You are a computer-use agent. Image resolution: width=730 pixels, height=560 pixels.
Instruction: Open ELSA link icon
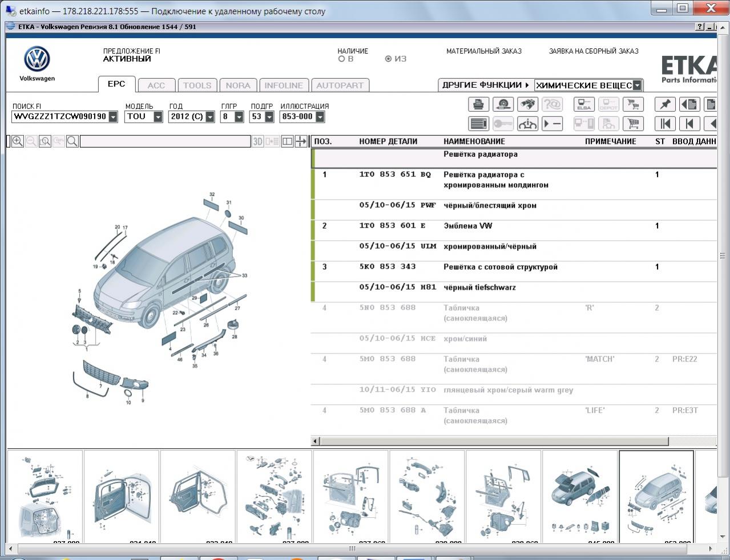pyautogui.click(x=584, y=104)
